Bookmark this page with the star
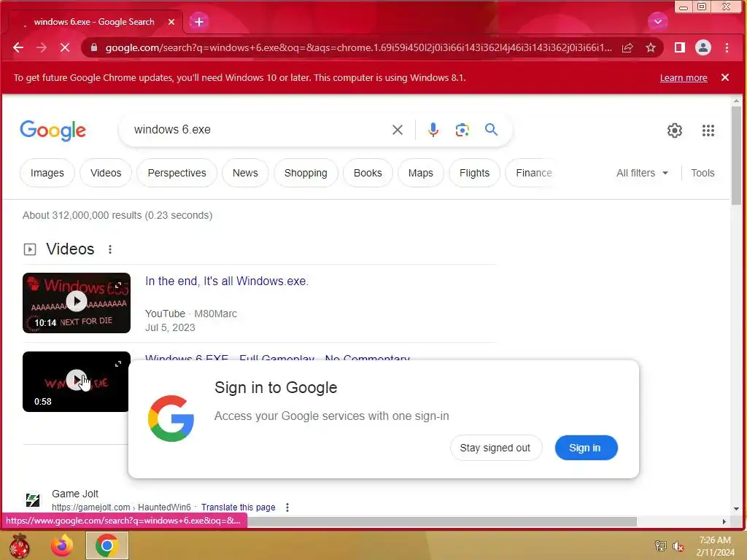The height and width of the screenshot is (560, 747). [x=651, y=47]
